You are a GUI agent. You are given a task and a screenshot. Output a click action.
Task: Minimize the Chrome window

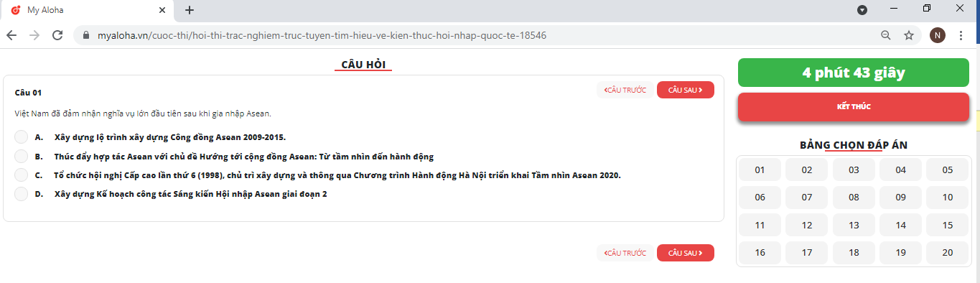point(894,8)
